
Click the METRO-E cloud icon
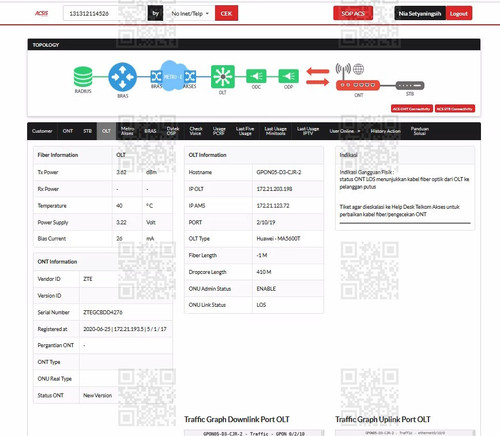(x=172, y=76)
